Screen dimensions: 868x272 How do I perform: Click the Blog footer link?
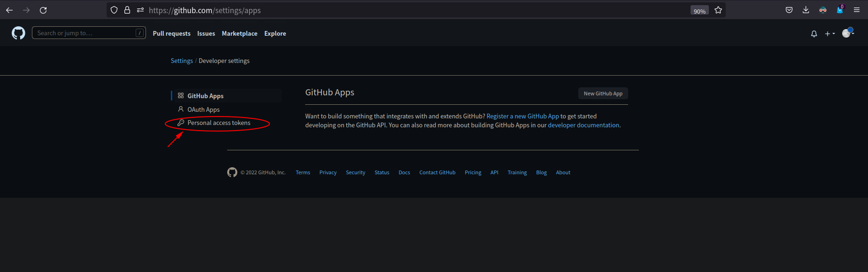click(x=541, y=172)
